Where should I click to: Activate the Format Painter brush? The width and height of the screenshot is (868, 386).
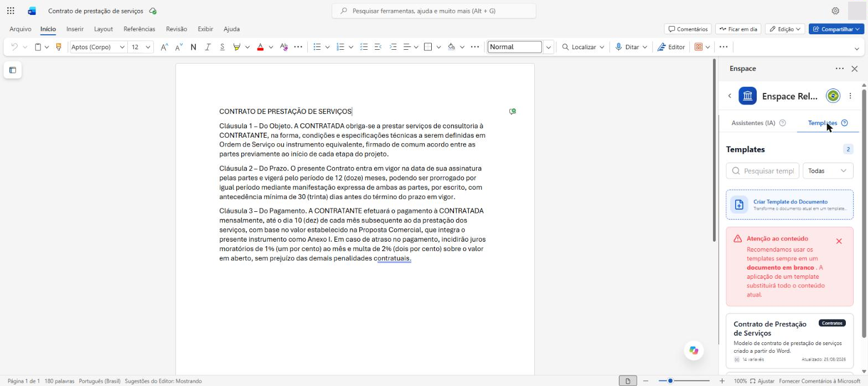(x=58, y=47)
